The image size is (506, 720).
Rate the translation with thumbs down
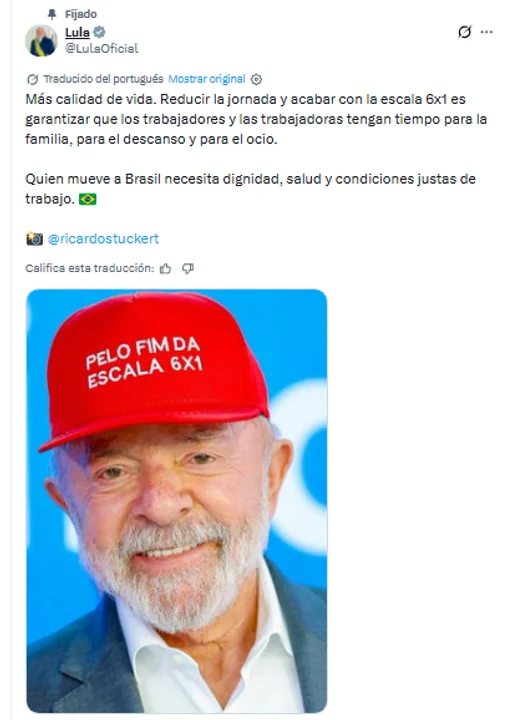tap(188, 269)
